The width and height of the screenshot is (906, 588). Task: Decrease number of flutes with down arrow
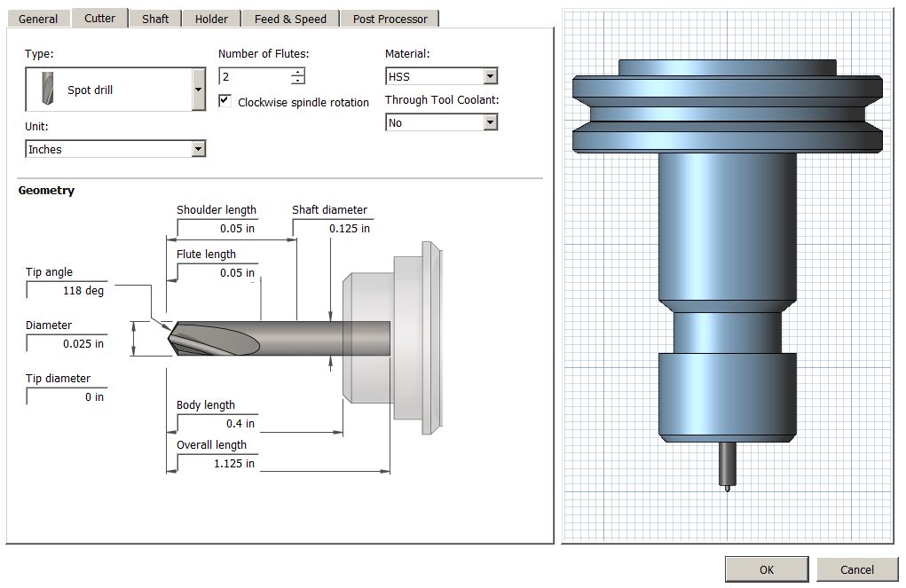click(x=297, y=81)
